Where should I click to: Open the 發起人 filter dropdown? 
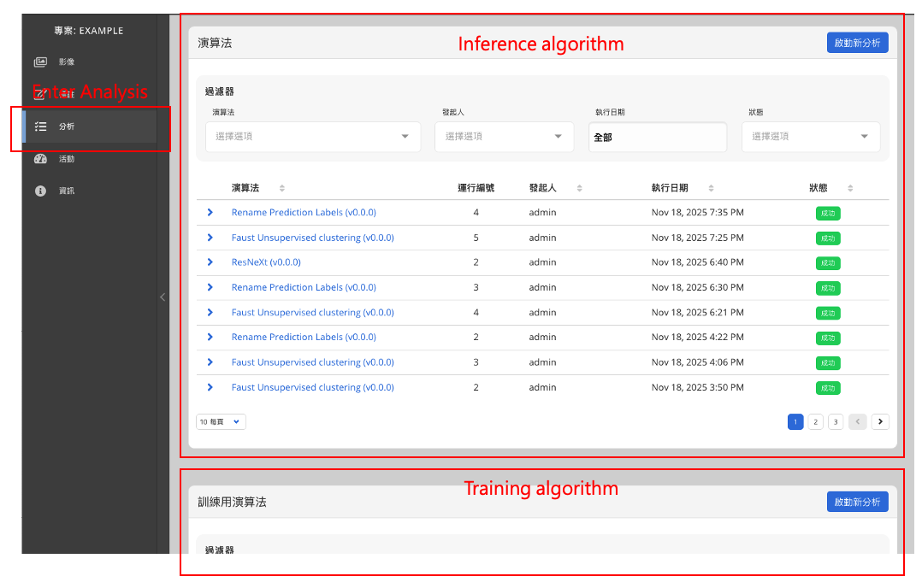[x=504, y=137]
